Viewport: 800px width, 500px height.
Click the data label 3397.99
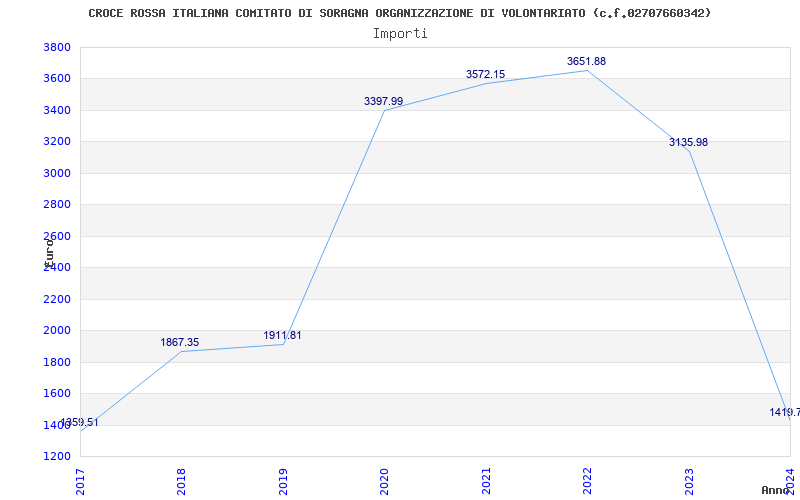(383, 102)
